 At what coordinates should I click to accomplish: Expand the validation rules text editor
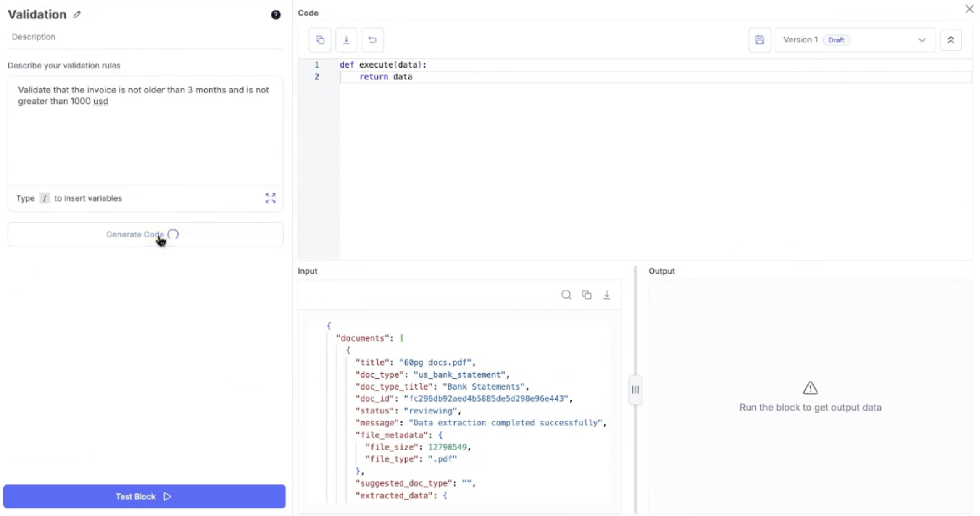pos(270,198)
